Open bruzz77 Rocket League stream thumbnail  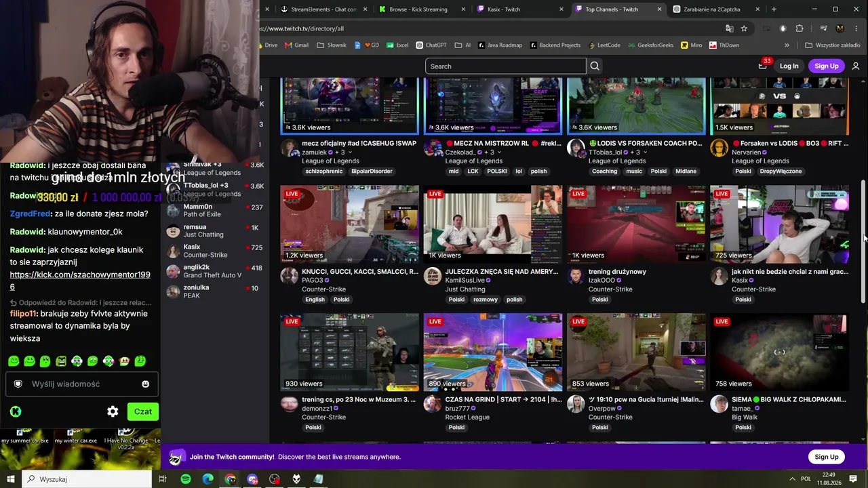pyautogui.click(x=493, y=352)
